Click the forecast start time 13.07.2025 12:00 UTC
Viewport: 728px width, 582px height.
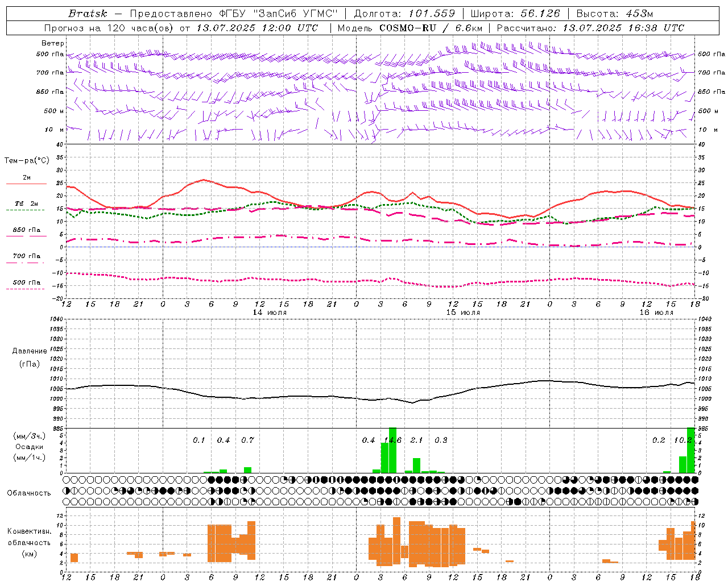coord(258,28)
